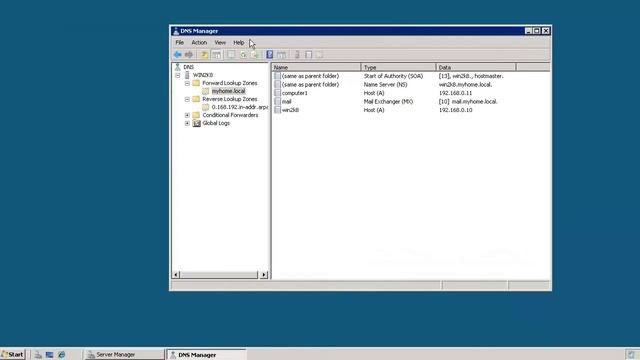This screenshot has width=640, height=360.
Task: Click the Conditional Forwarders folder icon
Action: click(196, 115)
